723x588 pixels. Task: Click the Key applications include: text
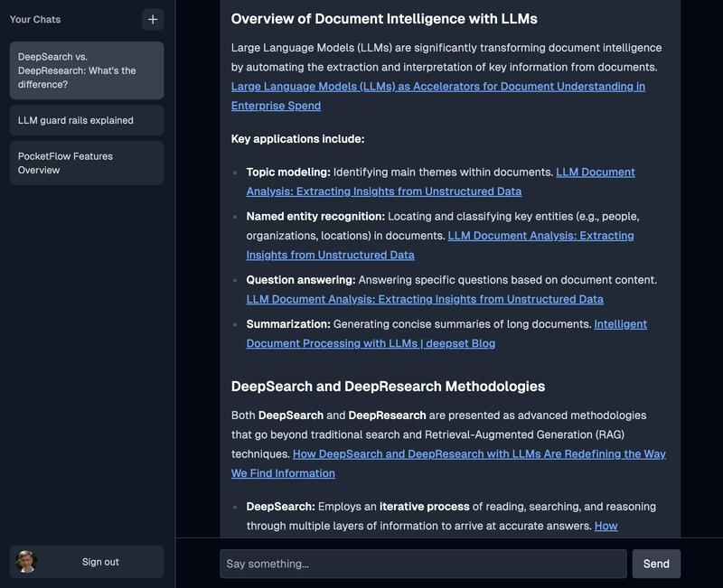coord(297,139)
